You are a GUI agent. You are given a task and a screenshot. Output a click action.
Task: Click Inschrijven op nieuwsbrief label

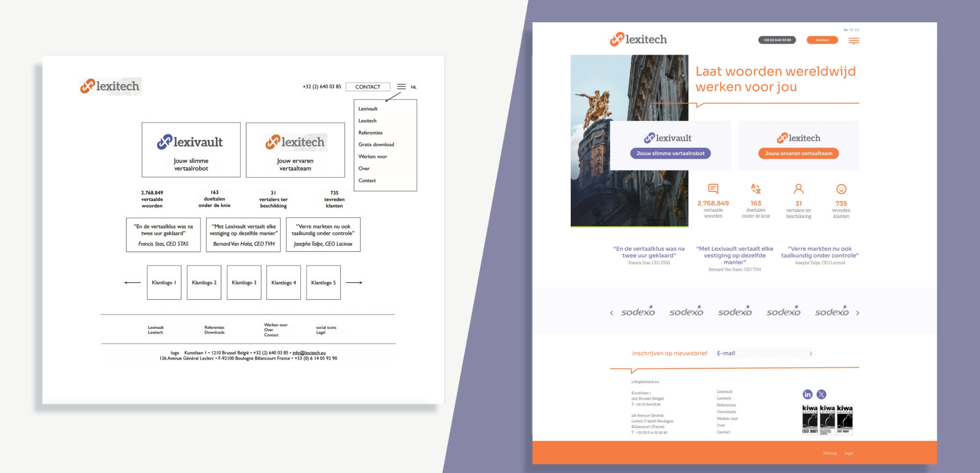coord(669,353)
